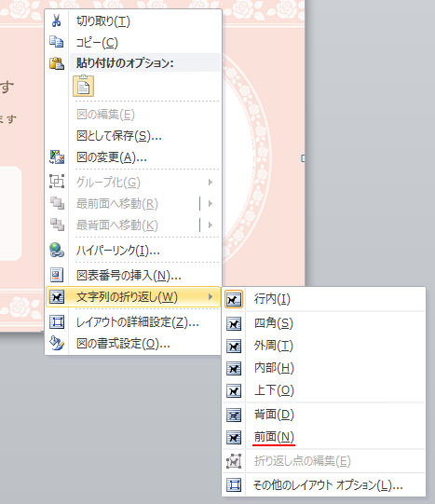Click the 四角 square wrap icon
Screen dimensions: 435x504
pyautogui.click(x=234, y=323)
